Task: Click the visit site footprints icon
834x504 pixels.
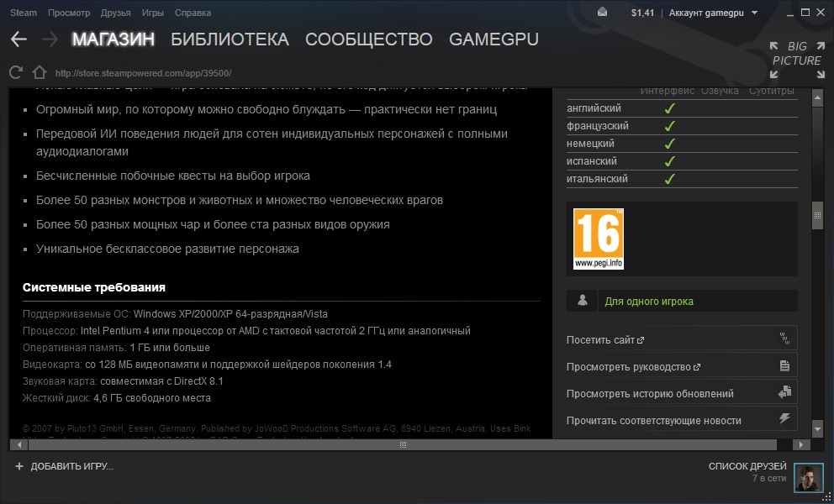Action: click(x=784, y=339)
